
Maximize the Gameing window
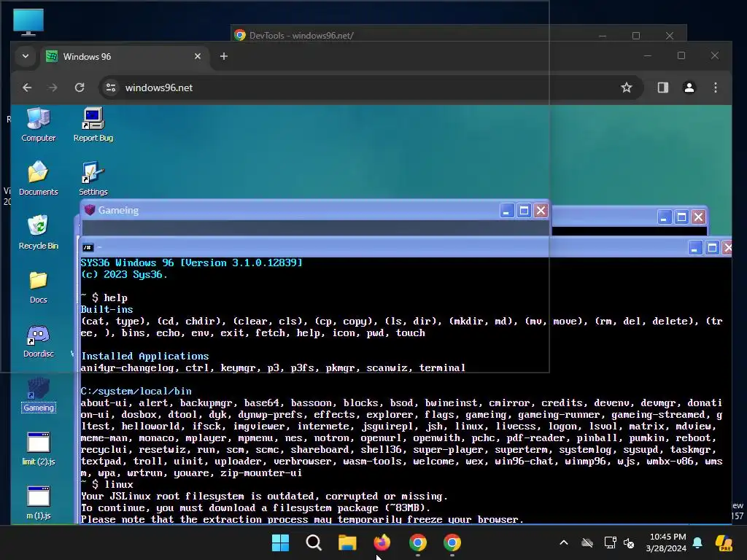(524, 211)
